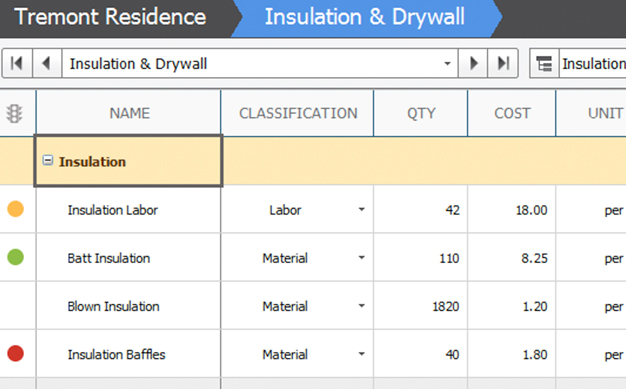Open classification dropdown for Insulation Baffles
626x389 pixels.
(x=361, y=354)
